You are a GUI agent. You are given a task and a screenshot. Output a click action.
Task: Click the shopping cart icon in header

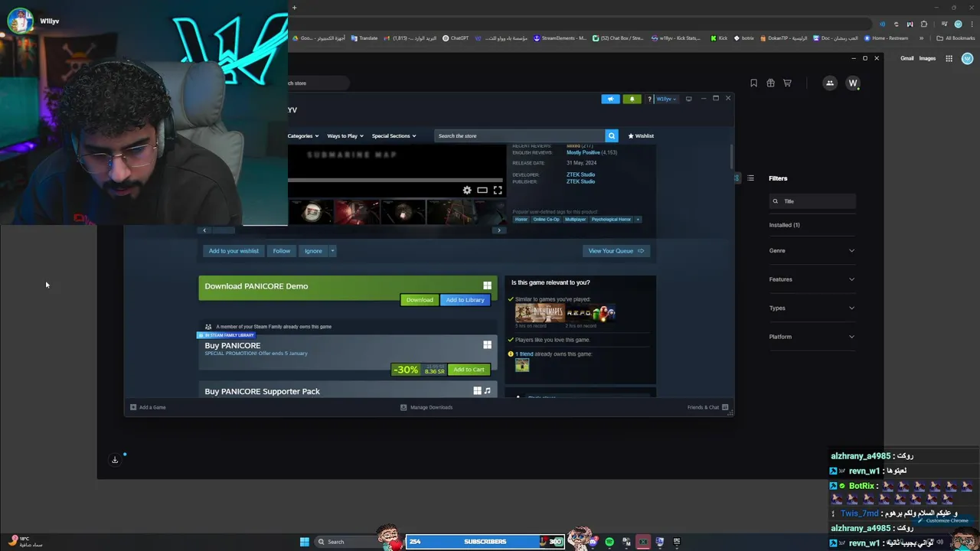coord(787,83)
